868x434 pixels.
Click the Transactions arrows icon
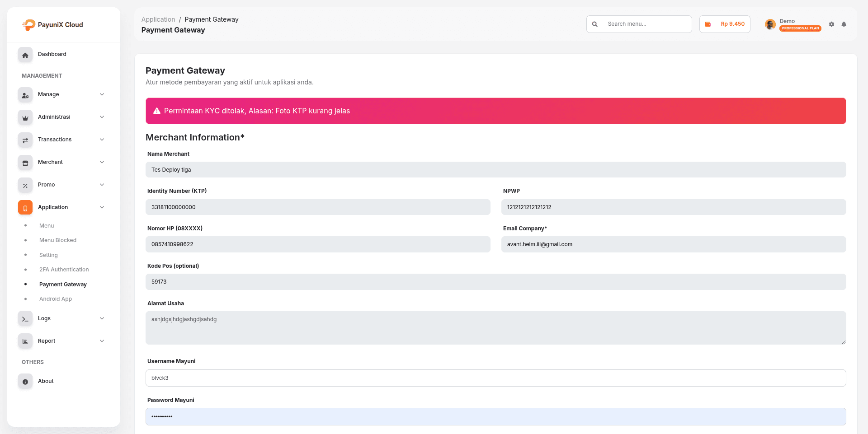pyautogui.click(x=25, y=140)
